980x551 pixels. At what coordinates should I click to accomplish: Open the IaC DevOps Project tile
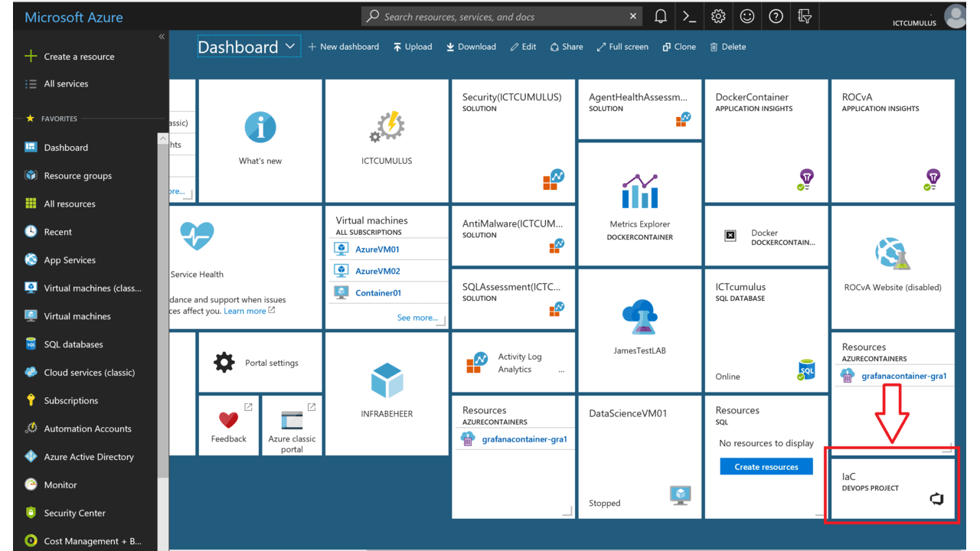pyautogui.click(x=893, y=489)
